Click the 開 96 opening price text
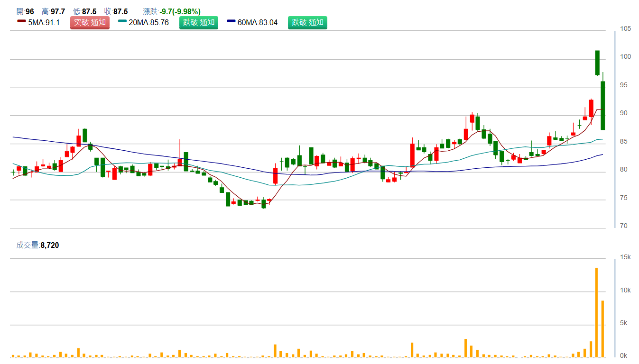This screenshot has height=364, width=639. tap(25, 11)
